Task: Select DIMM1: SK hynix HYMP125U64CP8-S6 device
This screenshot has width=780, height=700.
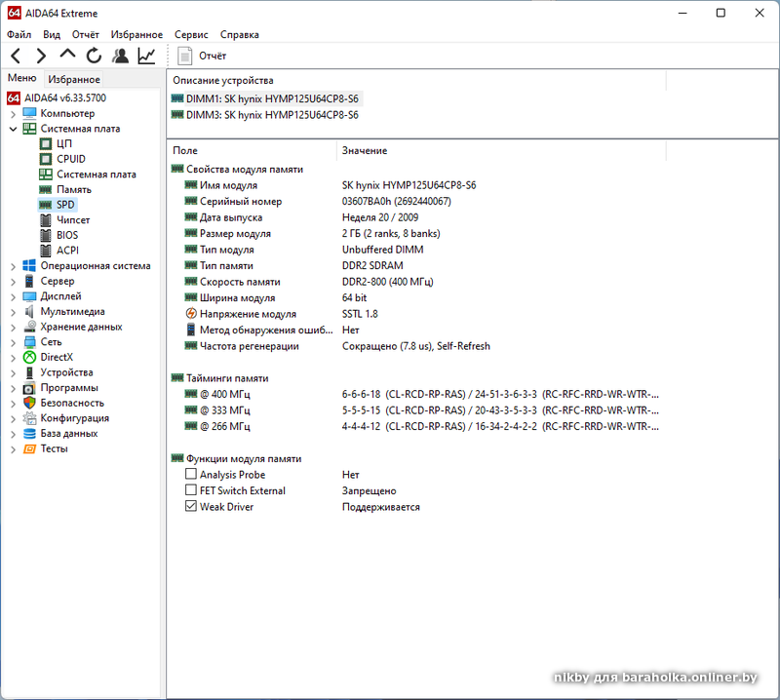Action: click(x=265, y=98)
